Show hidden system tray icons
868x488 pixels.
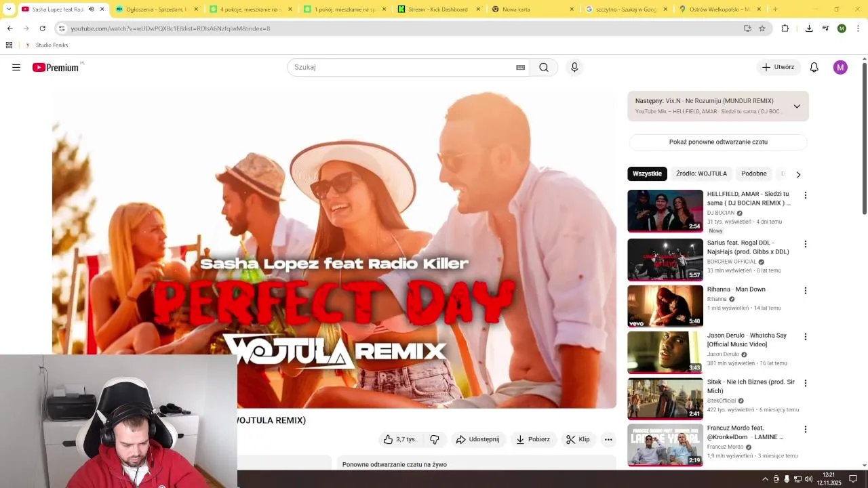(x=766, y=479)
